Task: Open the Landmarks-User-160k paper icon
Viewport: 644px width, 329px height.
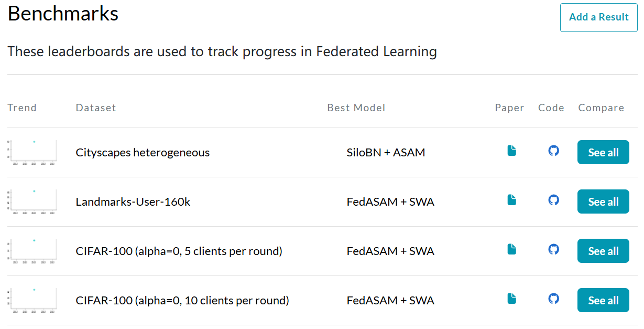Action: pos(512,200)
